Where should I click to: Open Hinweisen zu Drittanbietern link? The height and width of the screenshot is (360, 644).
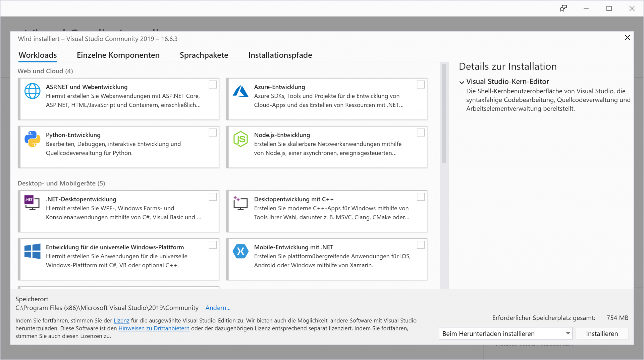[154, 328]
